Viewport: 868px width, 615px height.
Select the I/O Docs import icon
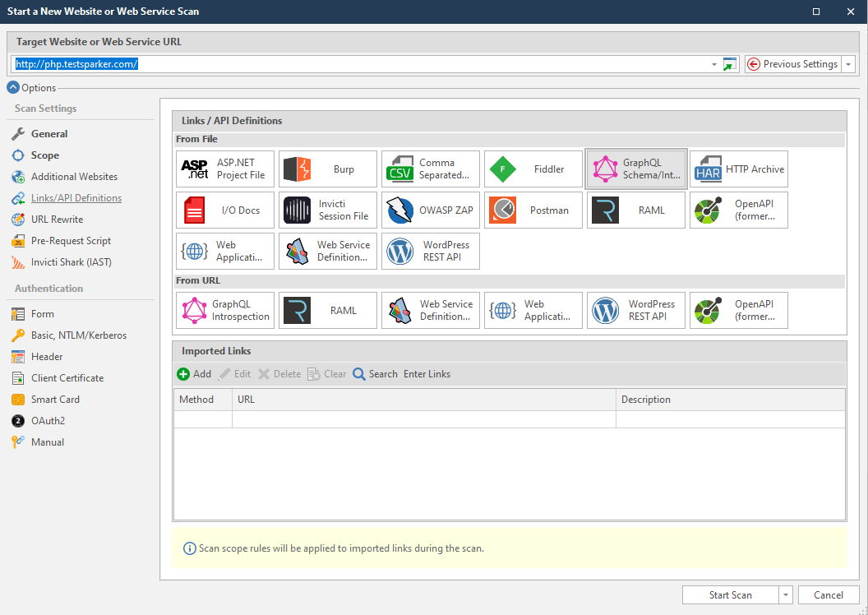(224, 210)
